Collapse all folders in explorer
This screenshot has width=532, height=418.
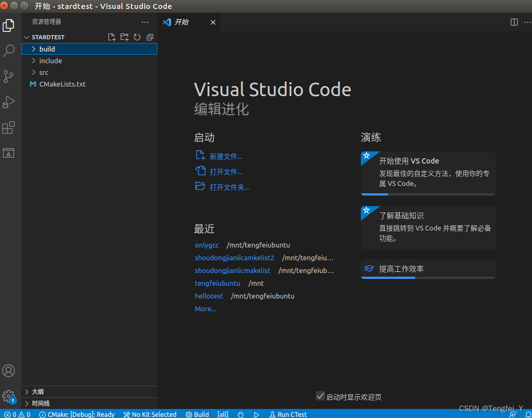150,37
